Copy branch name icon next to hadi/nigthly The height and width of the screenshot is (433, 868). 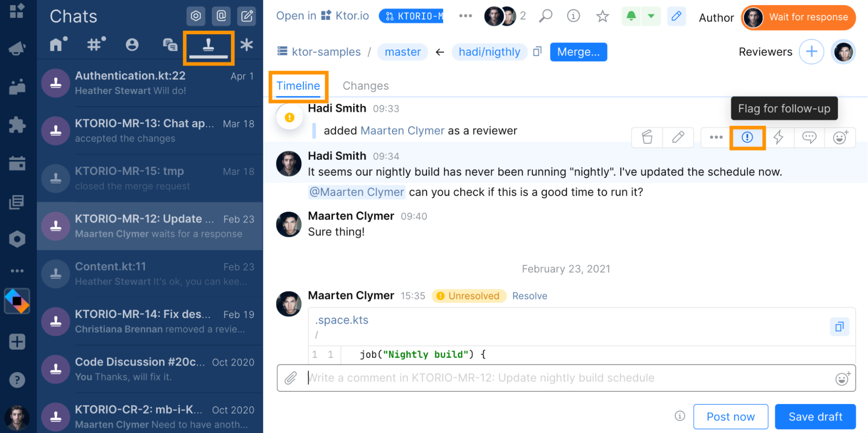537,52
